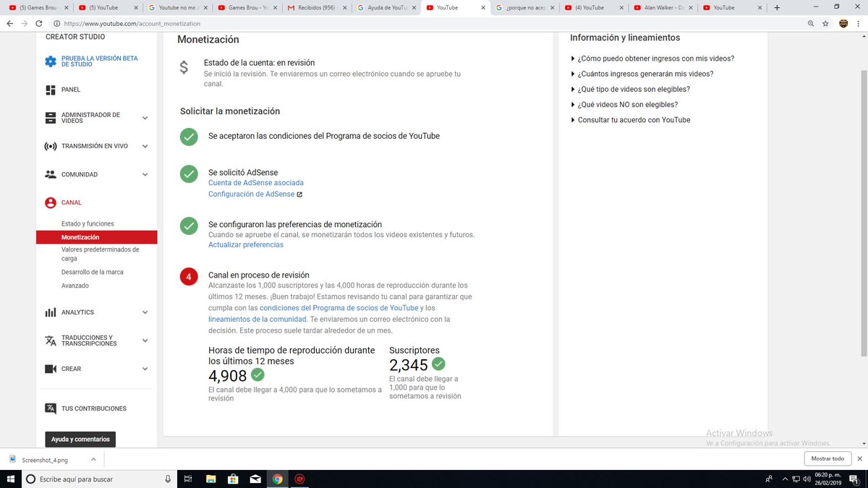Expand '¿Cómo puedo obtener ingresos con mis videos?'

pos(652,59)
